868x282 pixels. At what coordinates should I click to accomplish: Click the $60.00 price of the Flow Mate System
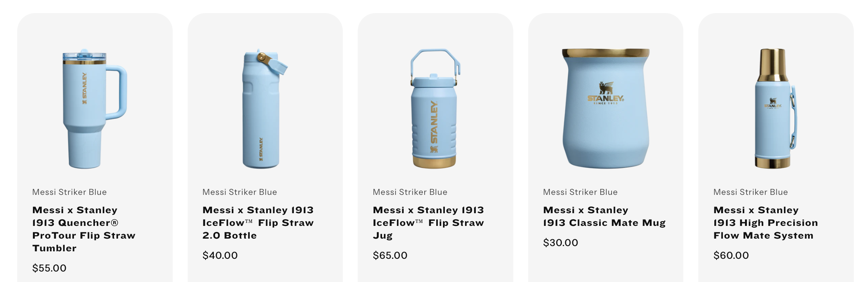pos(731,255)
